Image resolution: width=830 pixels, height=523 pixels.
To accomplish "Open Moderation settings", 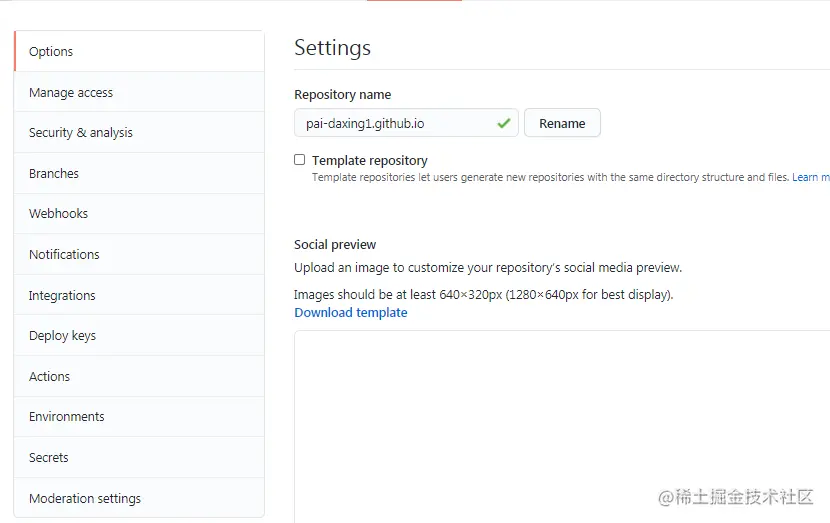I will [85, 499].
